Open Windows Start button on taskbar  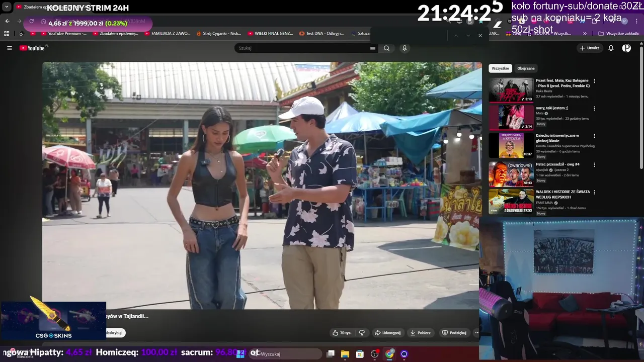(240, 354)
